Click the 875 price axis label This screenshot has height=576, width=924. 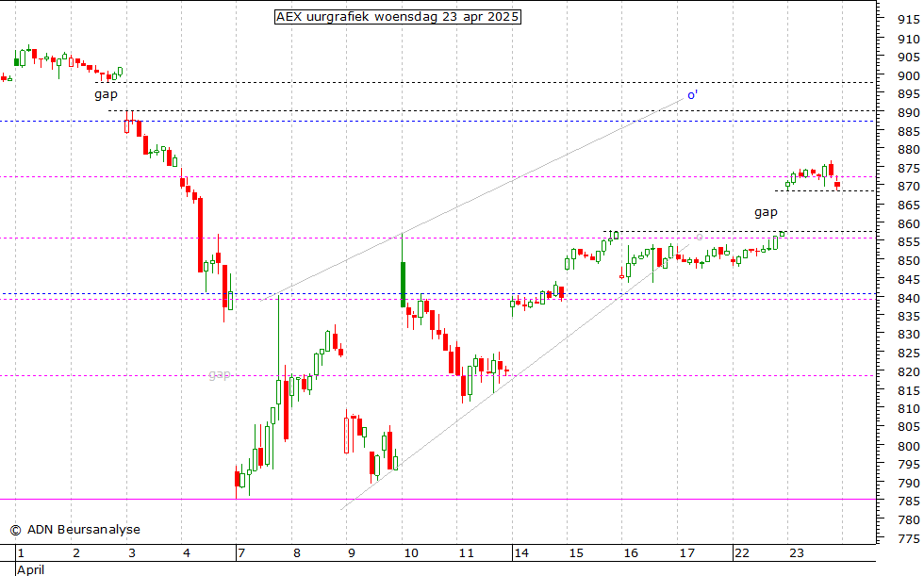click(x=908, y=169)
